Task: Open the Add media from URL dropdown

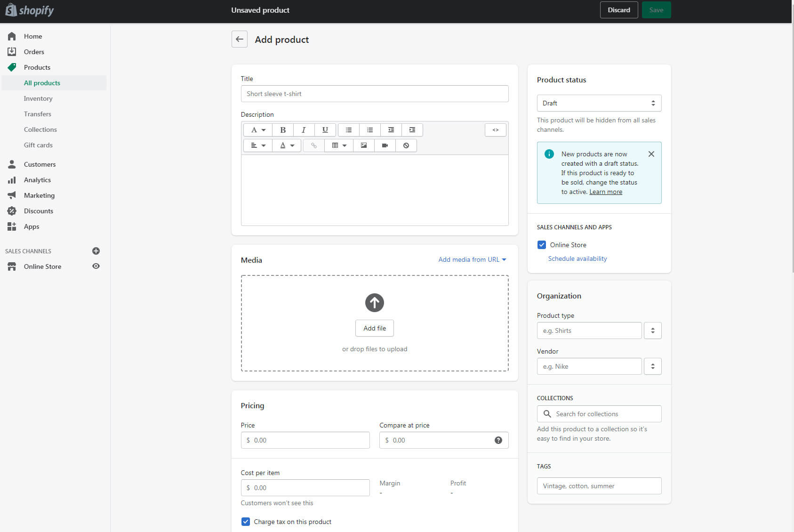Action: [472, 259]
